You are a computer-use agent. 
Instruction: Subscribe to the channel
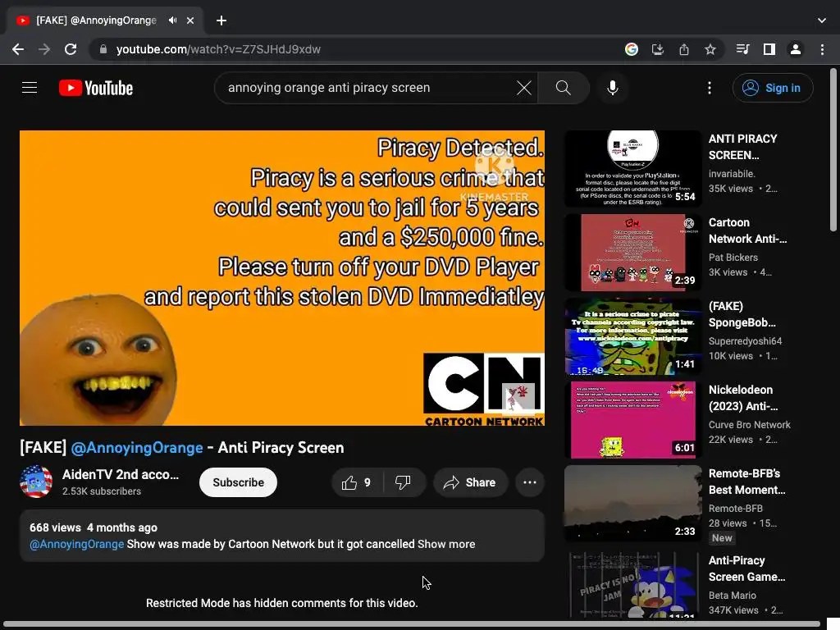pyautogui.click(x=239, y=482)
